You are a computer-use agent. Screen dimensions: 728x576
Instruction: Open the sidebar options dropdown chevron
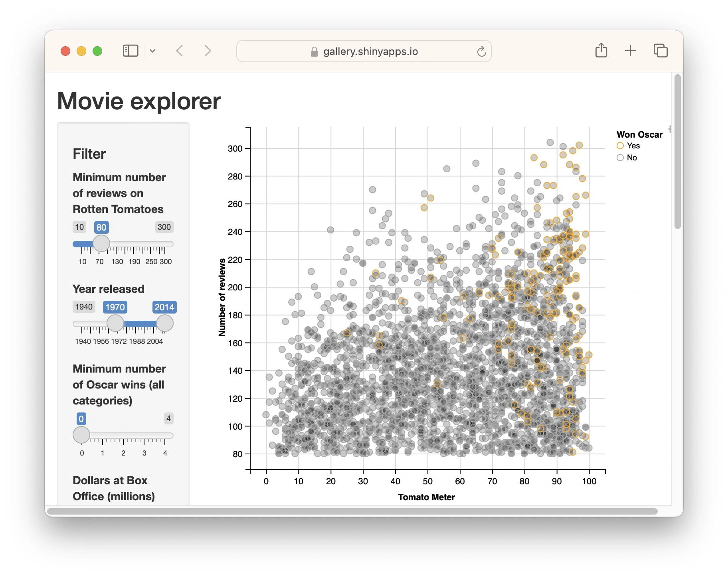pyautogui.click(x=152, y=51)
